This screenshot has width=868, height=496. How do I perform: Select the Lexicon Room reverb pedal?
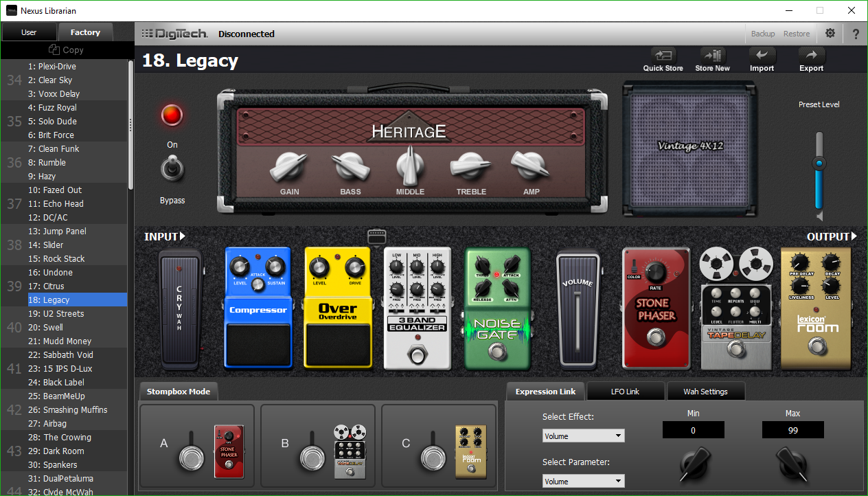[x=816, y=308]
